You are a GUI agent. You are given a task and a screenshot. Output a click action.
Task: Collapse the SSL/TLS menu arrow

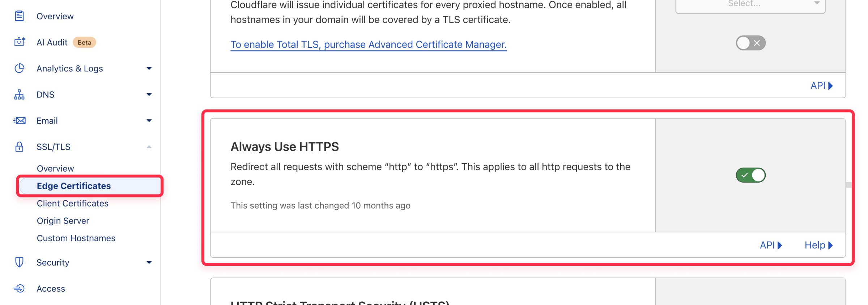coord(149,147)
